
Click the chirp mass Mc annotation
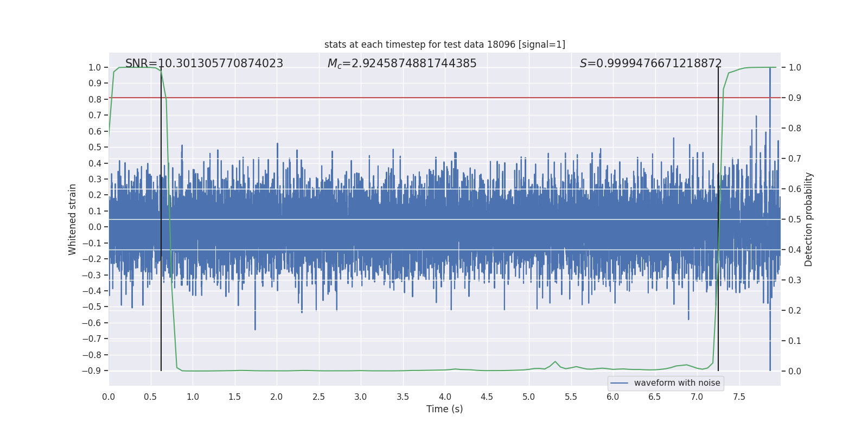point(401,63)
